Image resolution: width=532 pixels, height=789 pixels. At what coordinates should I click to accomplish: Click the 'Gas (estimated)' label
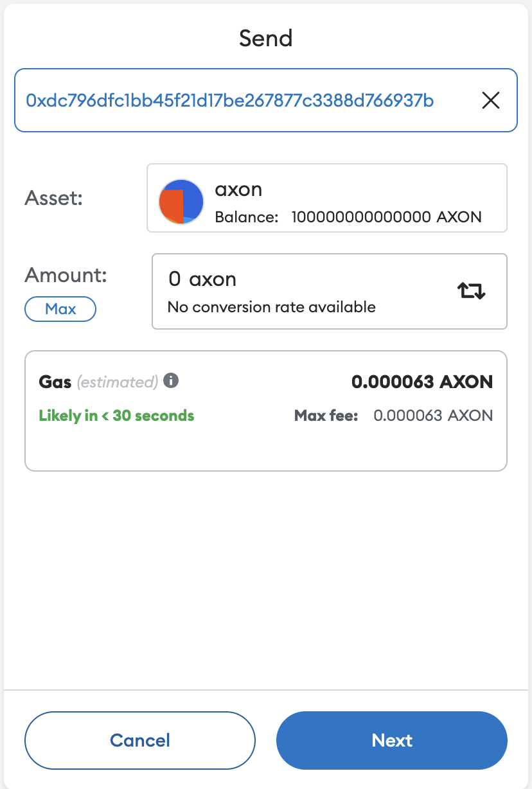click(x=98, y=382)
